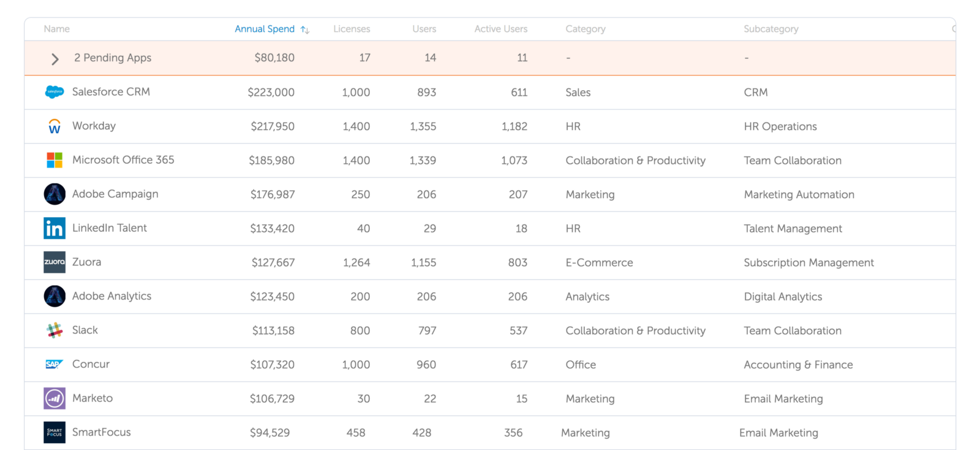Screen dimensions: 980x450
Task: Click the Slack hashtag icon
Action: tap(55, 330)
